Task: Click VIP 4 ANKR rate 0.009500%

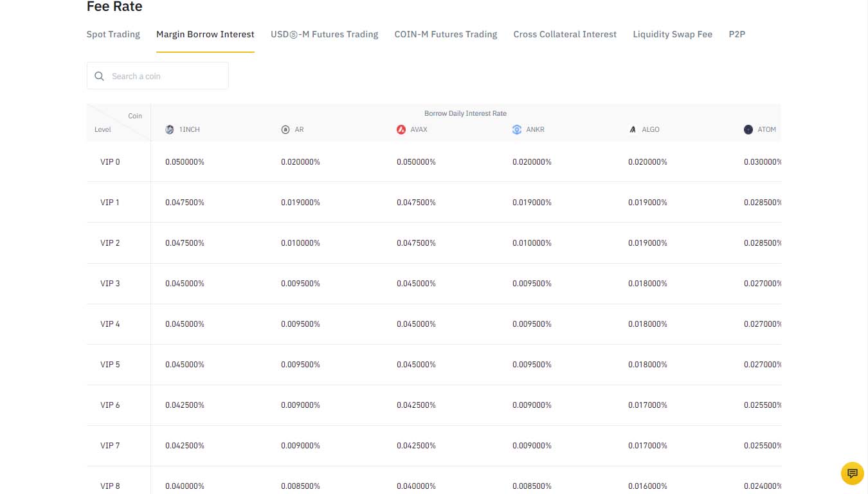Action: [x=532, y=324]
